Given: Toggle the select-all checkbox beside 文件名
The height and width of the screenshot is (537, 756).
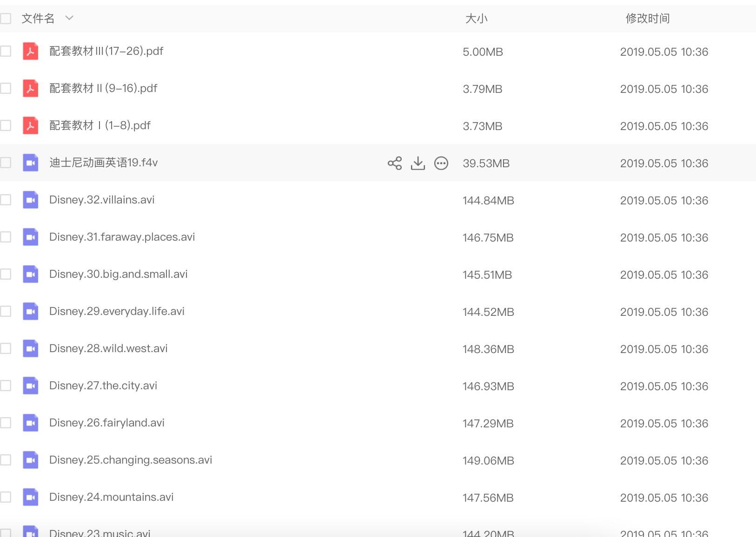Looking at the screenshot, I should click(6, 19).
